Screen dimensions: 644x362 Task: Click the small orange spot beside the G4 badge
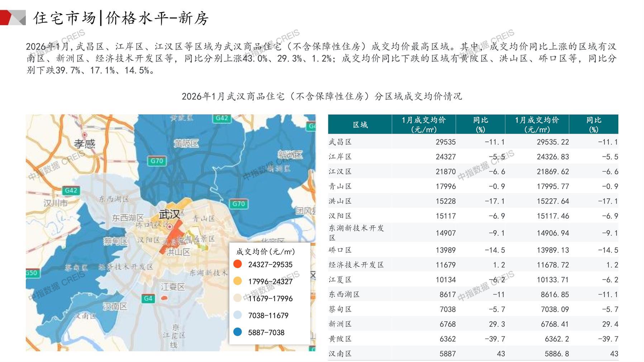click(x=164, y=298)
